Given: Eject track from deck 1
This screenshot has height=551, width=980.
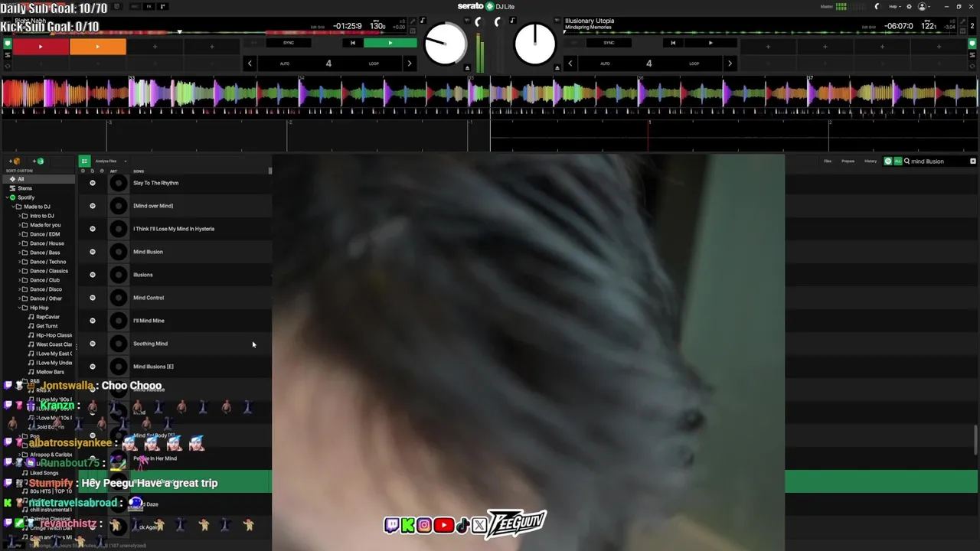Looking at the screenshot, I should click(x=468, y=68).
